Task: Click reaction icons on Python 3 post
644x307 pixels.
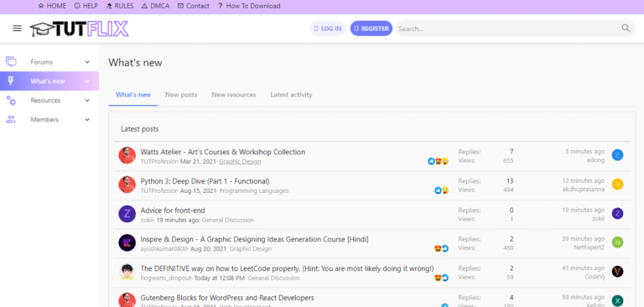Action: (x=442, y=190)
